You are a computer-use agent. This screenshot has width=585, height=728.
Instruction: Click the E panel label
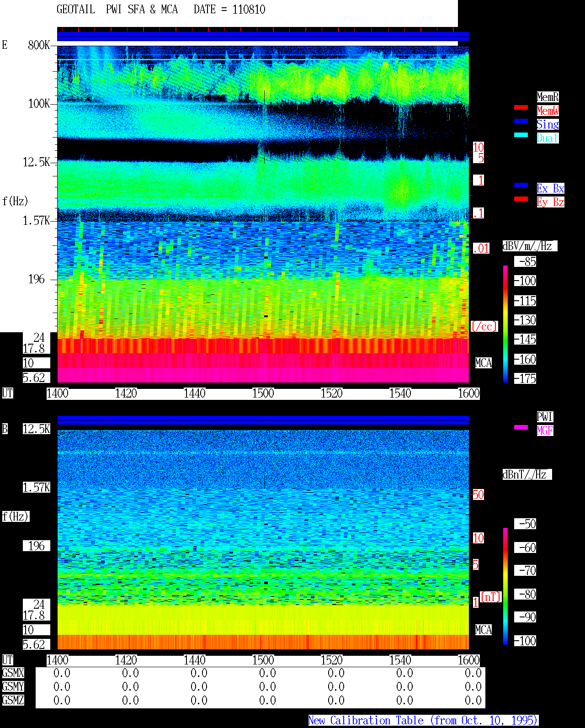click(x=5, y=45)
